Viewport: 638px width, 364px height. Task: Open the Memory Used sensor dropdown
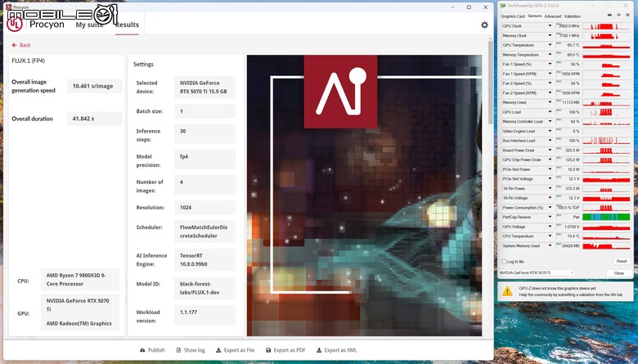pos(550,102)
